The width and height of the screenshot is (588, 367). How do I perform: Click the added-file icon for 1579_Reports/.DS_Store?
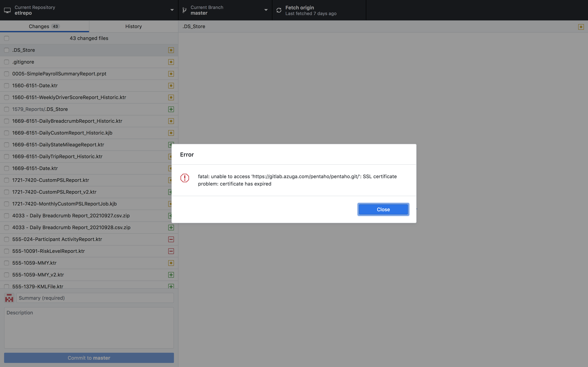click(x=171, y=109)
